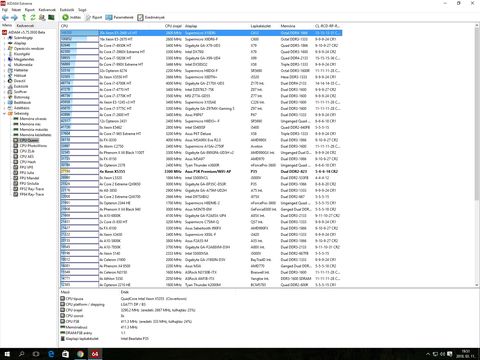Screen dimensions: 480x360
Task: Collapse the Sebesség tree node
Action: [x=5, y=113]
